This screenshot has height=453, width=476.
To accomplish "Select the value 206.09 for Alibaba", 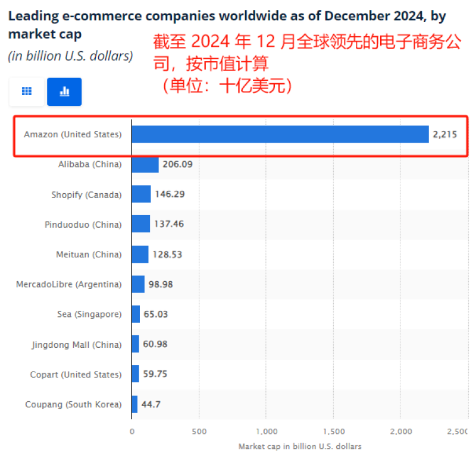I will 177,164.
